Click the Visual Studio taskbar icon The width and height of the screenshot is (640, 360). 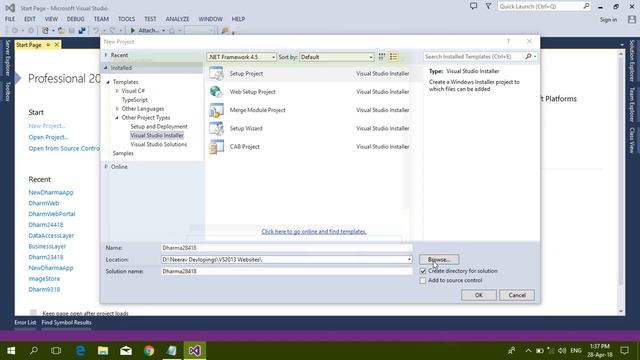pyautogui.click(x=195, y=351)
